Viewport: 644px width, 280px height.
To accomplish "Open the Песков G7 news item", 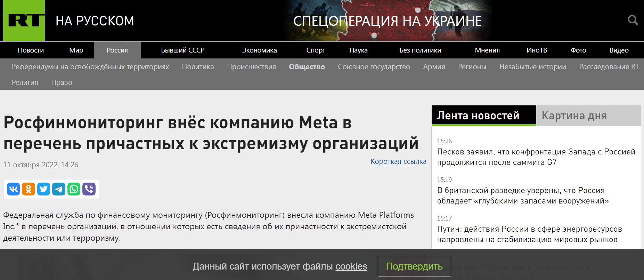I will click(536, 157).
